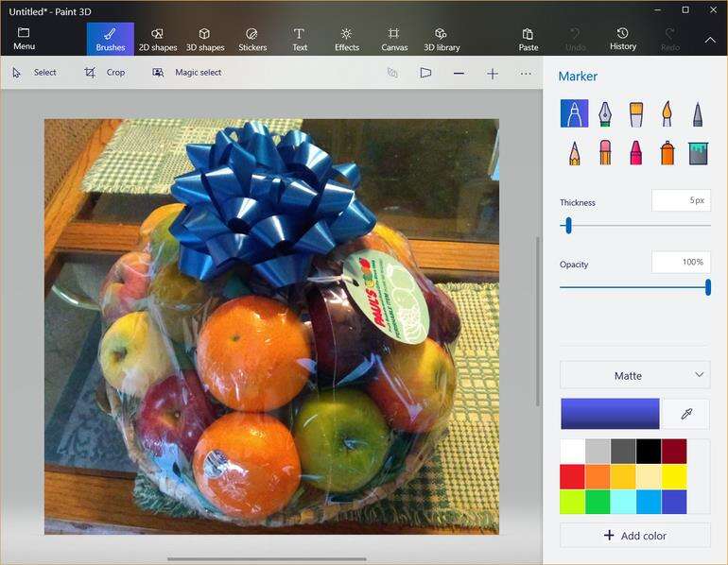This screenshot has height=565, width=728.
Task: Switch to the 3D shapes tab
Action: coord(205,39)
